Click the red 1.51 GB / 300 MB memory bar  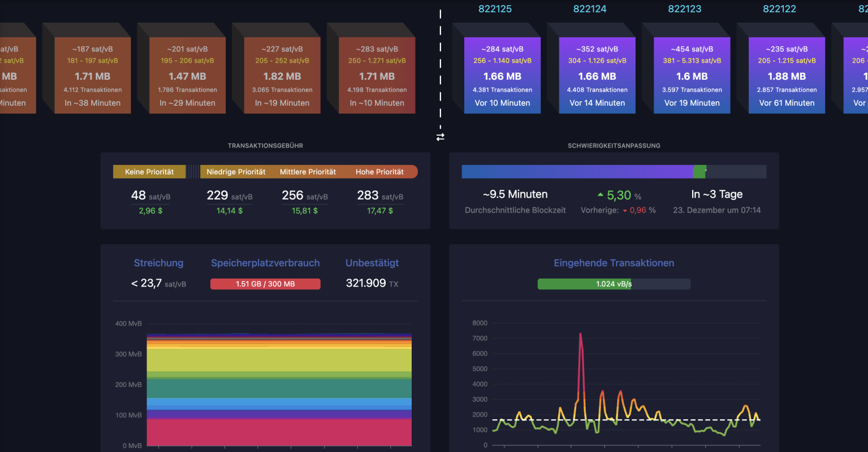coord(265,284)
